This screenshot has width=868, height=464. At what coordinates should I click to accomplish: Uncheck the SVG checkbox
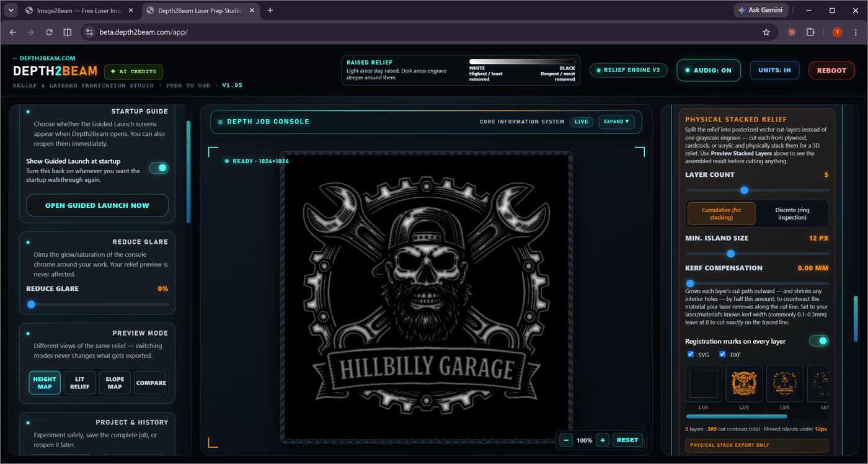[x=691, y=355]
